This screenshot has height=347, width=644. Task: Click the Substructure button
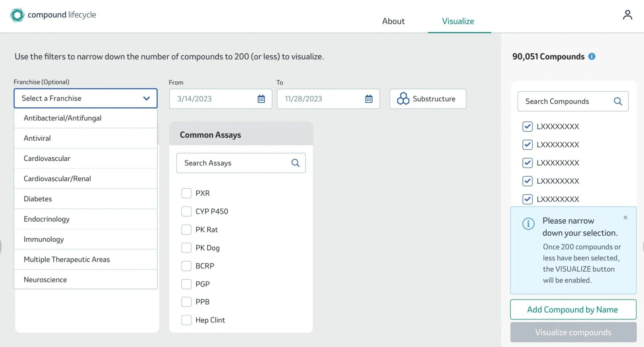click(x=428, y=99)
